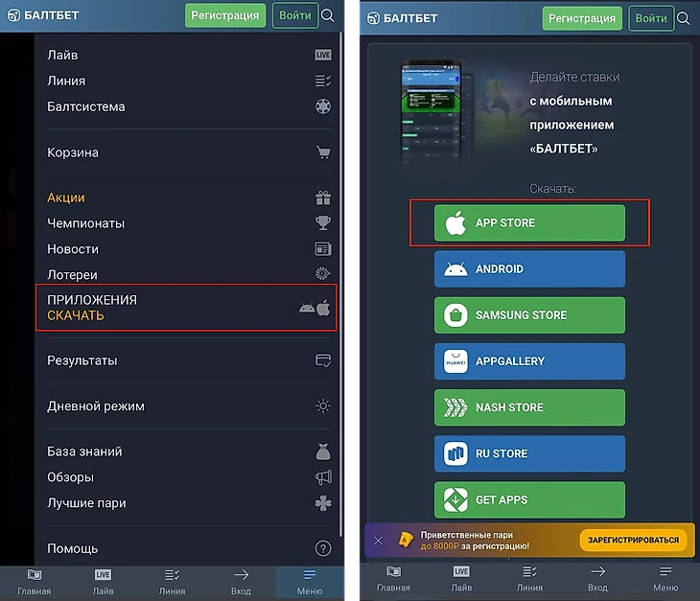The width and height of the screenshot is (700, 601).
Task: Switch to Лайв tab in right bottom bar
Action: pos(461,579)
